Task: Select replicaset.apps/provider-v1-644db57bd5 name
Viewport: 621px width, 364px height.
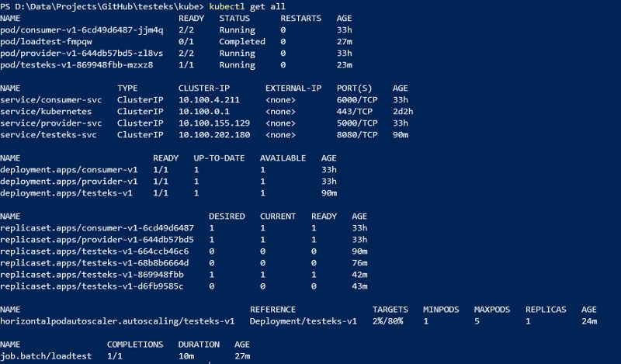Action: 97,240
